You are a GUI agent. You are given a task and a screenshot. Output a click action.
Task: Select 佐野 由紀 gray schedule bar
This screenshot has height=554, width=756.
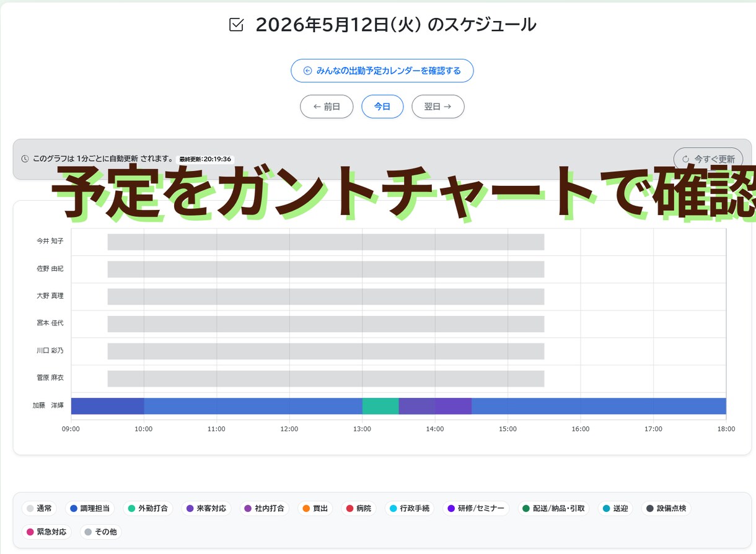[326, 269]
